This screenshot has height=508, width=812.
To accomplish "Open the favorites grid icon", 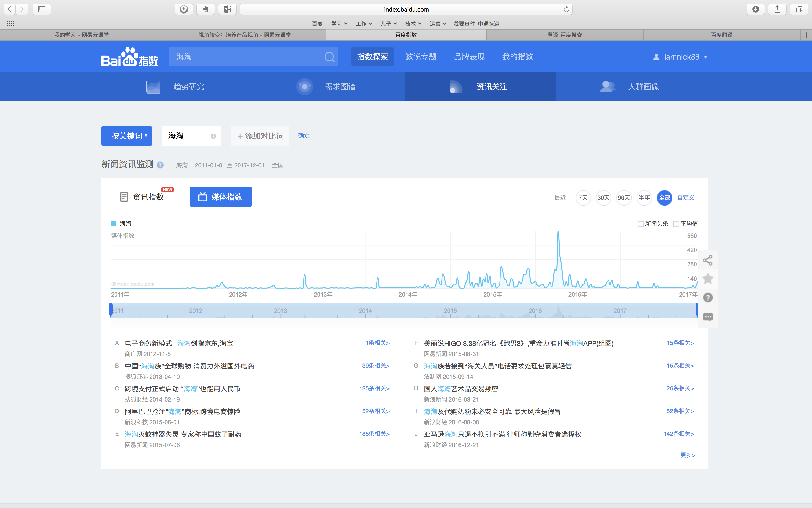I will (x=11, y=23).
